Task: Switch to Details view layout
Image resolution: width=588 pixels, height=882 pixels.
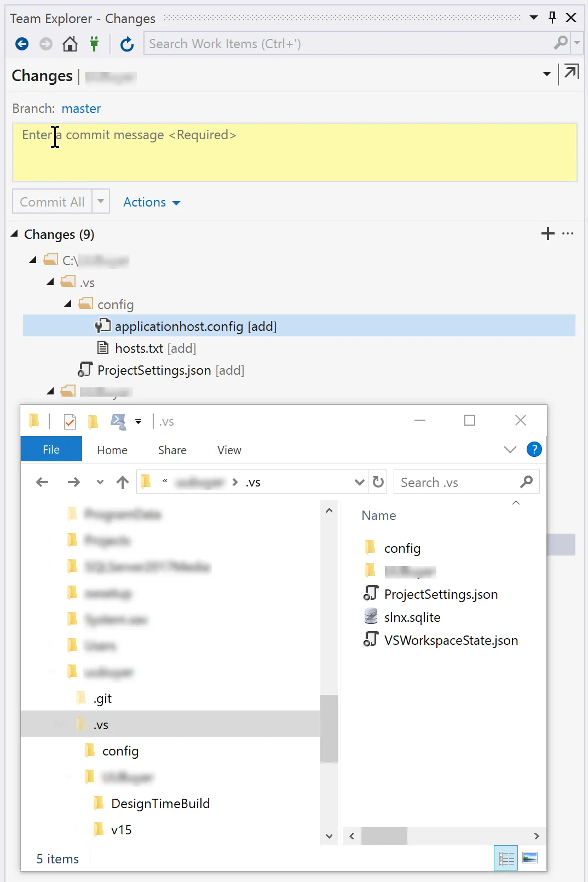Action: point(506,858)
